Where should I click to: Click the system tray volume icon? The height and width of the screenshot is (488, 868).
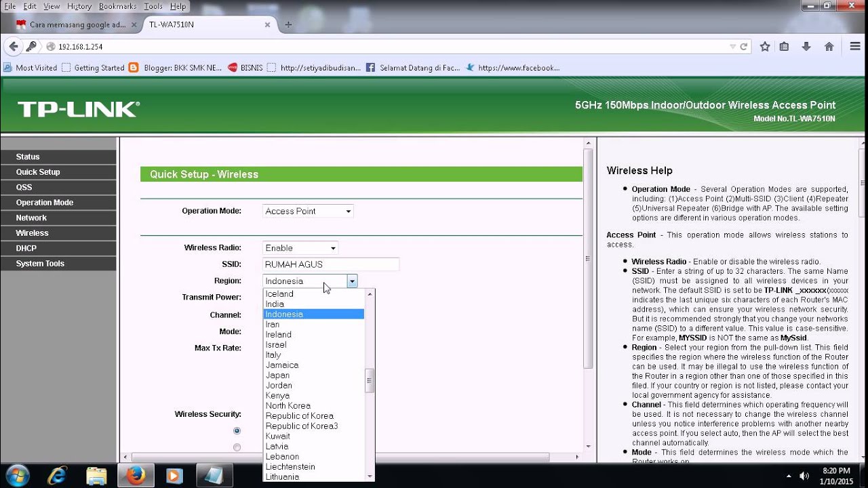(805, 476)
